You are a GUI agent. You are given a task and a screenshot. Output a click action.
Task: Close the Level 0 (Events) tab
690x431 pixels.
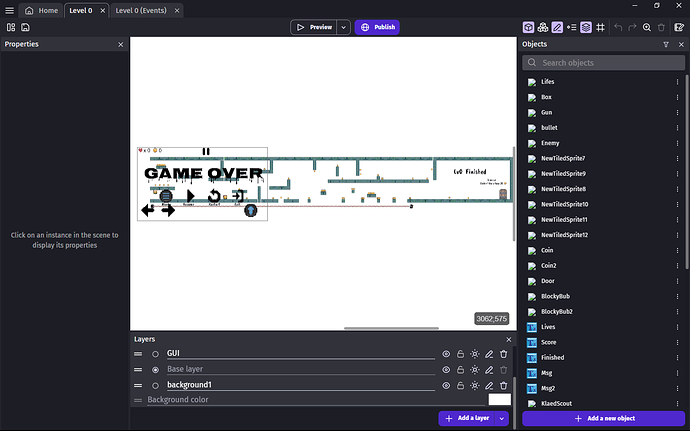tap(177, 11)
